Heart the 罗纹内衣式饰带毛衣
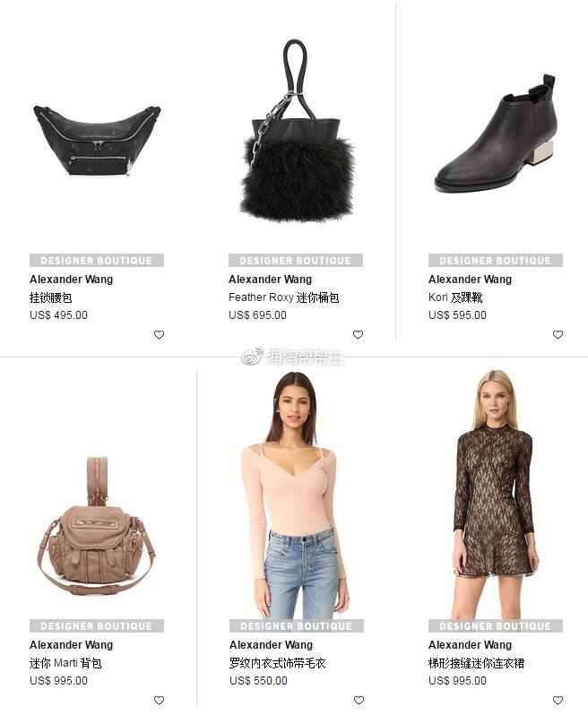588x715 pixels. pos(359,700)
